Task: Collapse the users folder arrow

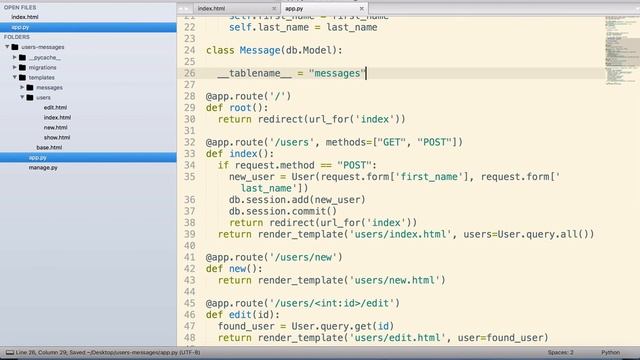Action: click(x=22, y=97)
